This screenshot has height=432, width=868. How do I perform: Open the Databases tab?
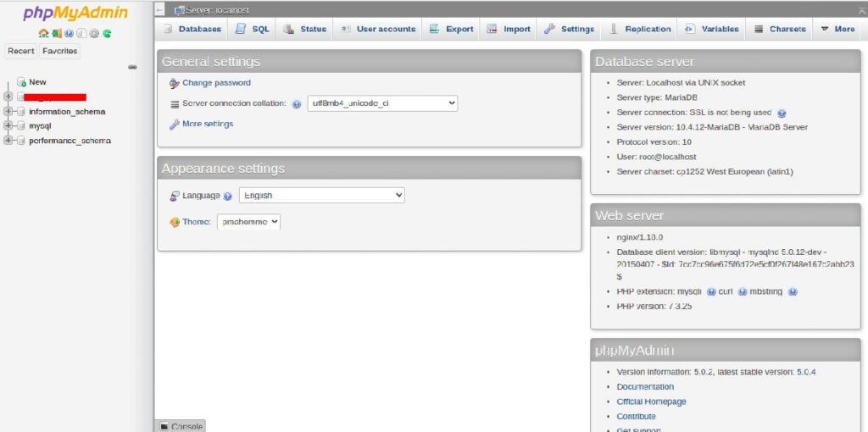pyautogui.click(x=192, y=29)
